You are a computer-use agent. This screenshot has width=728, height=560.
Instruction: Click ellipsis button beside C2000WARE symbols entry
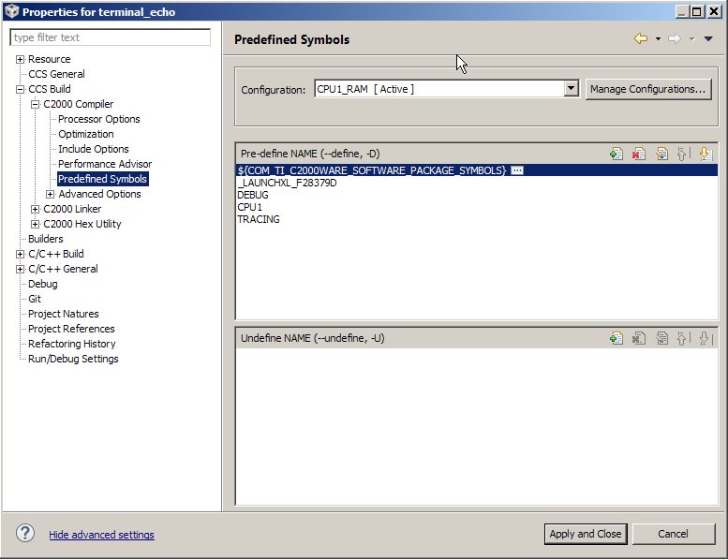point(517,170)
